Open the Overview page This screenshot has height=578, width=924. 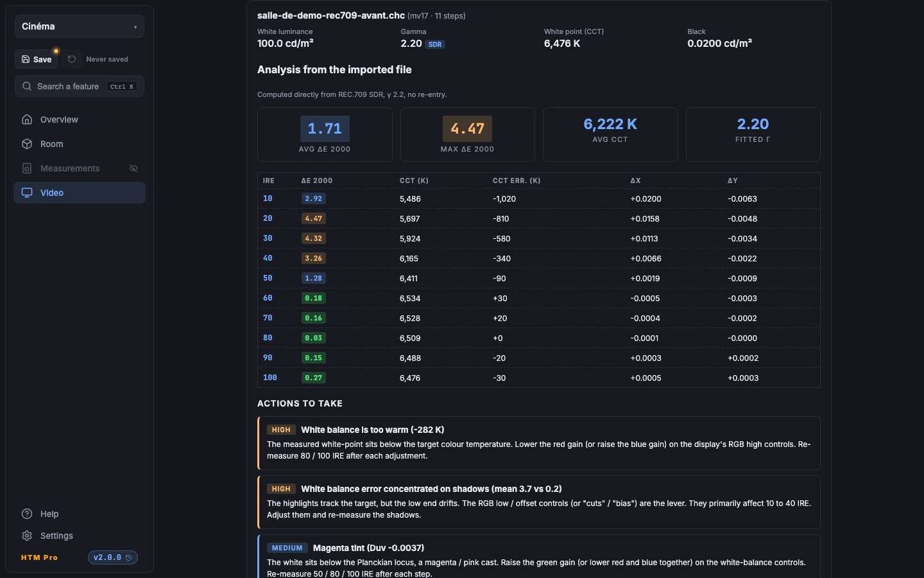[x=80, y=119]
